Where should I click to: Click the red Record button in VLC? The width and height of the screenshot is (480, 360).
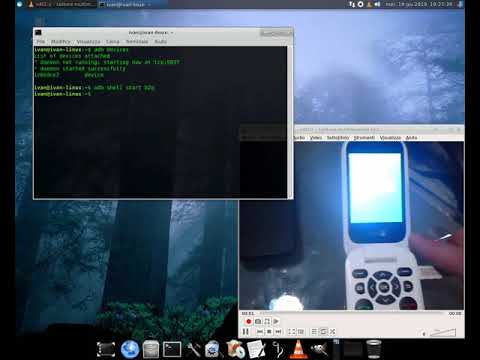[x=248, y=321]
